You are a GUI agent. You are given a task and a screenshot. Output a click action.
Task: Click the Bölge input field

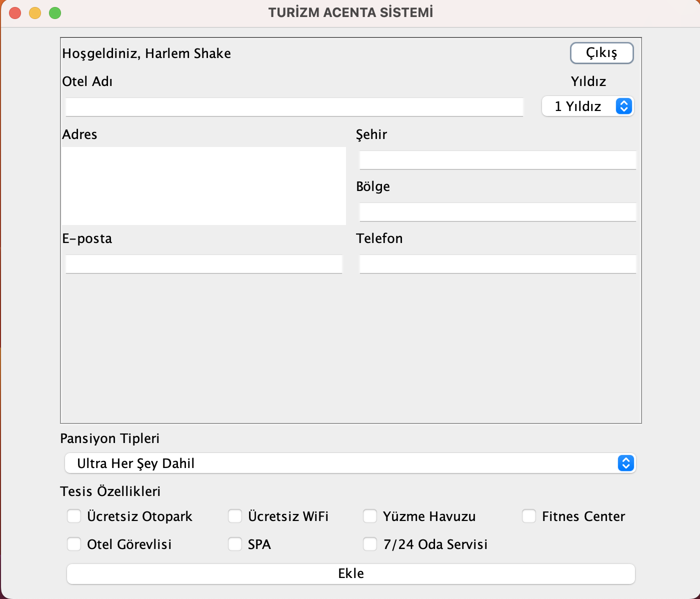coord(497,212)
